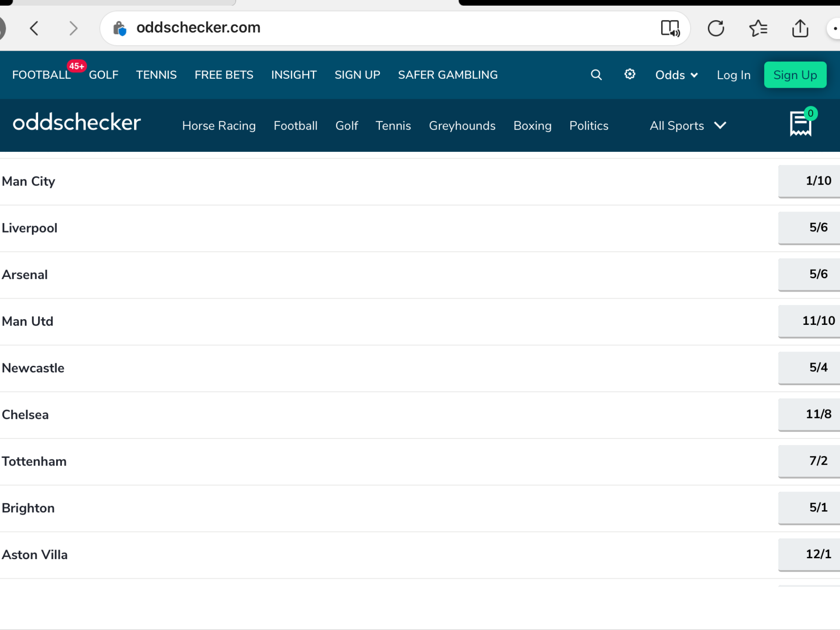Viewport: 840px width, 630px height.
Task: Click the oddschecker logo
Action: pos(77,123)
